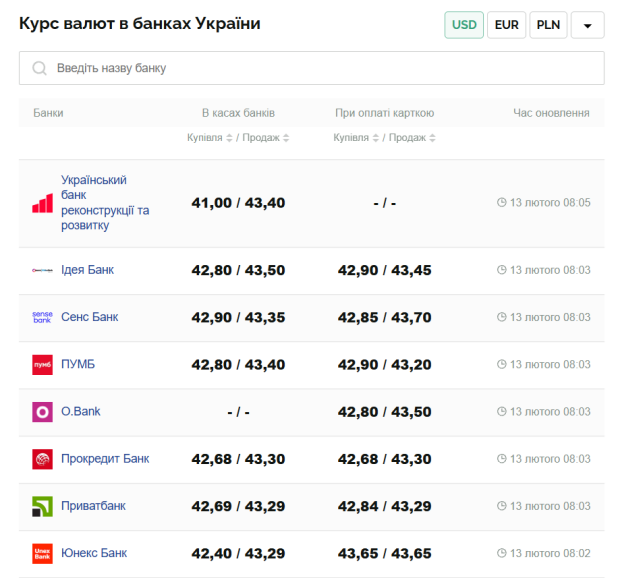This screenshot has width=620, height=578.
Task: Switch to EUR currency rates
Action: 506,25
